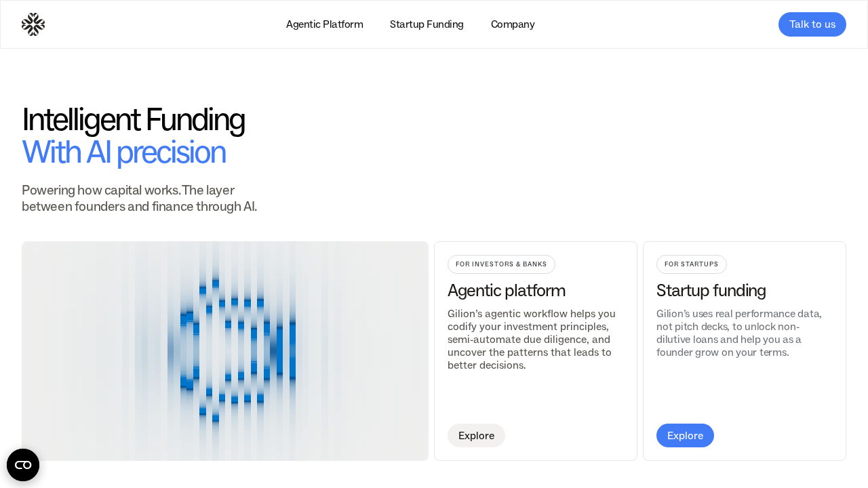Expand the Company nav menu
The height and width of the screenshot is (488, 868).
pos(513,24)
